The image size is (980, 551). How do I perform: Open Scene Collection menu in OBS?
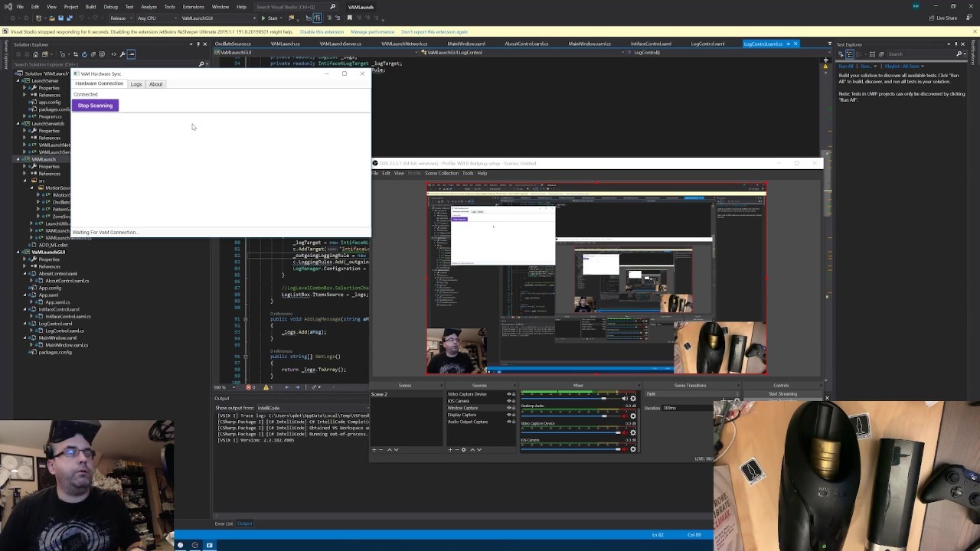click(x=442, y=173)
